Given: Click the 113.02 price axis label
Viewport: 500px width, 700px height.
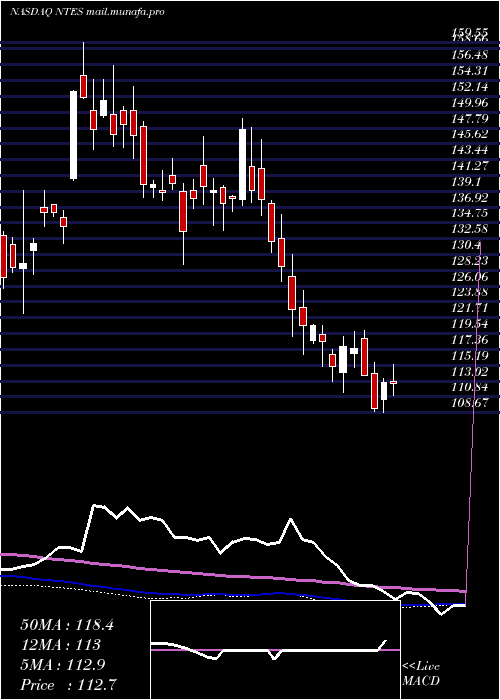Looking at the screenshot, I should click(x=470, y=371).
